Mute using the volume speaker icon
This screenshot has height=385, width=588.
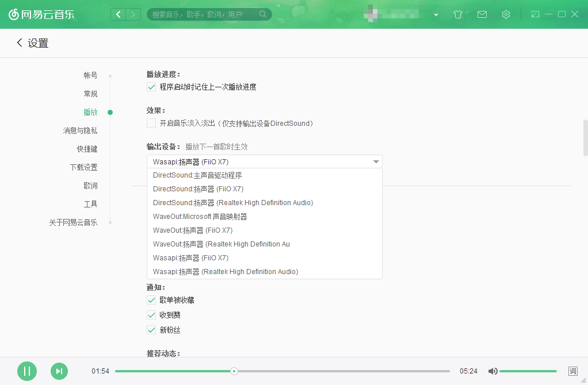(x=492, y=371)
